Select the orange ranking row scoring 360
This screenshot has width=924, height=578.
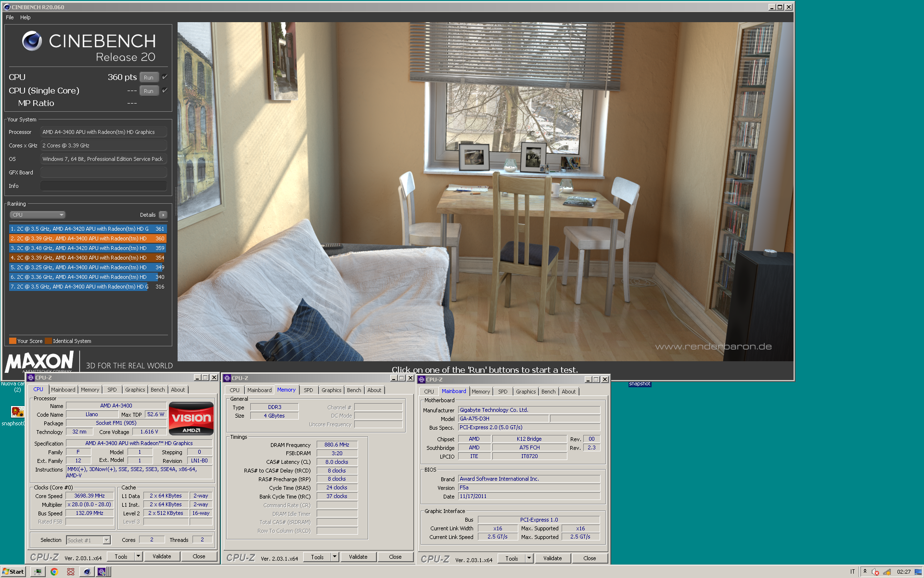(x=88, y=238)
